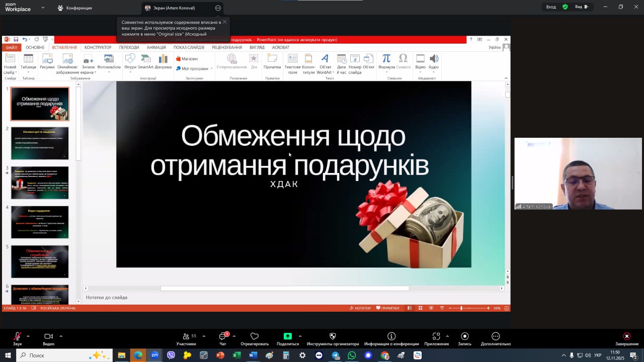Click the Формула icon in ribbon
The width and height of the screenshot is (644, 362).
(386, 60)
